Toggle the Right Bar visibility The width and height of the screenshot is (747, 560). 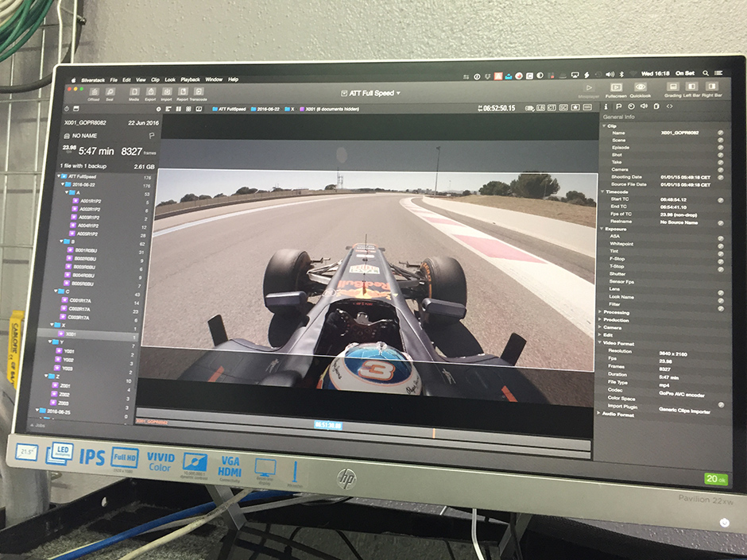point(712,87)
